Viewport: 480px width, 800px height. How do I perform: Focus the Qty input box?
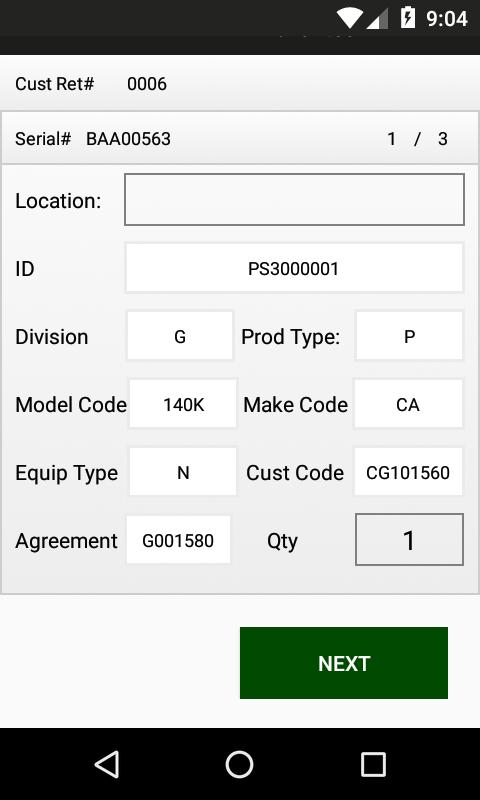[x=409, y=540]
